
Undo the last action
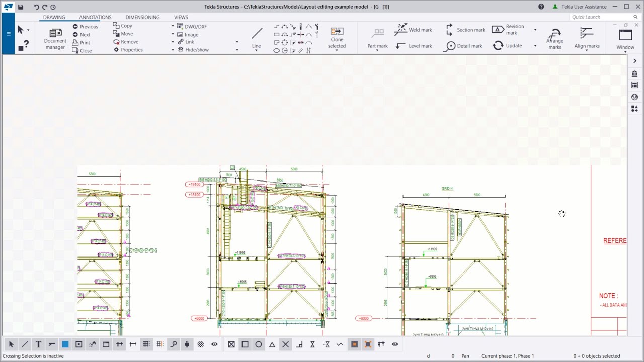tap(36, 7)
